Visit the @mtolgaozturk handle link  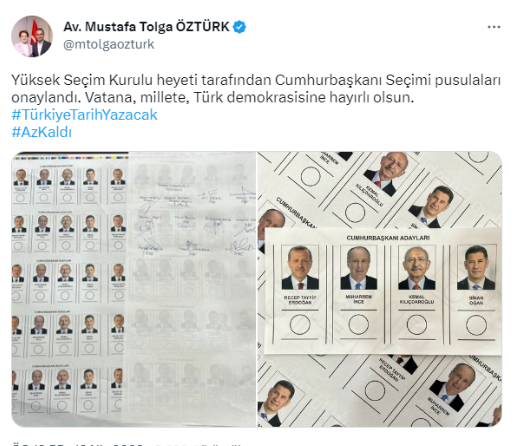109,44
